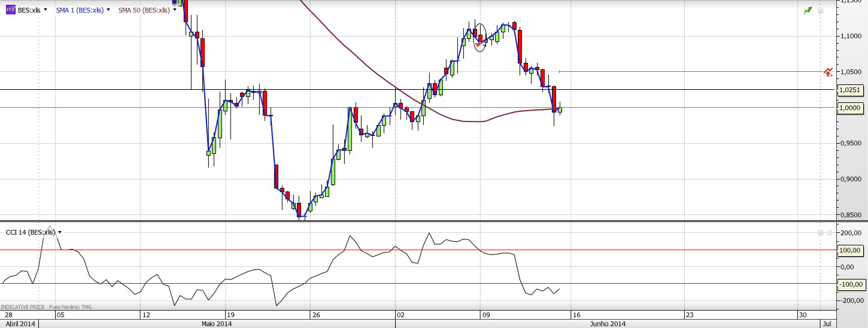The height and width of the screenshot is (328, 868).
Task: Click the Abril 2014 label on the time axis
Action: tap(19, 324)
